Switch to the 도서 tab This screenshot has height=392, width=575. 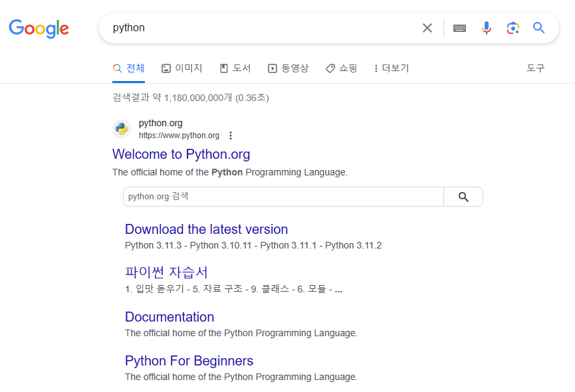coord(235,68)
